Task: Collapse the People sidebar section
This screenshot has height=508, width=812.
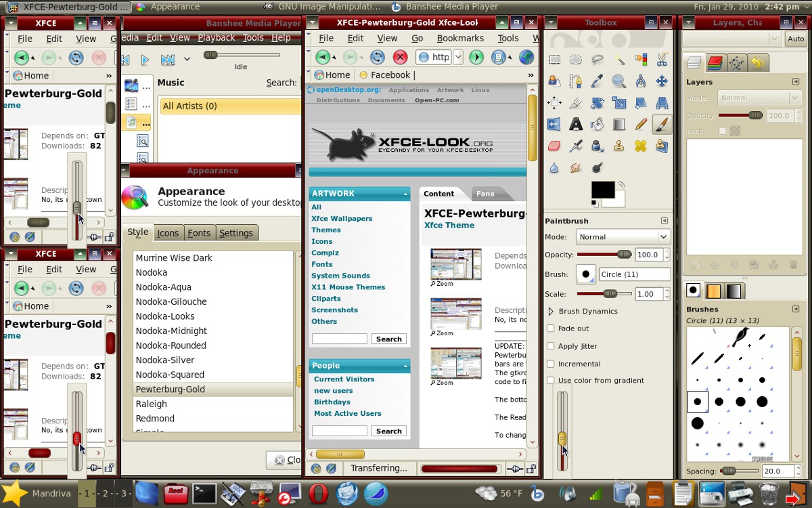Action: (x=405, y=366)
